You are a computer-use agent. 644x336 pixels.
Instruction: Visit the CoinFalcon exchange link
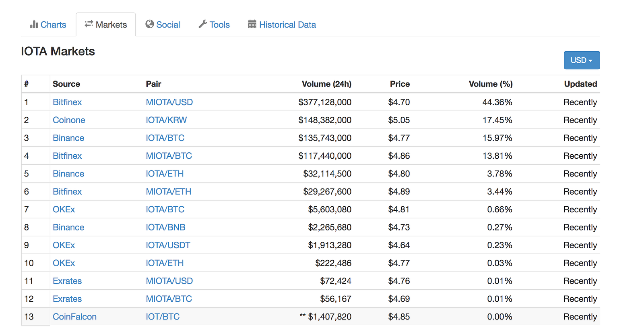(x=75, y=317)
